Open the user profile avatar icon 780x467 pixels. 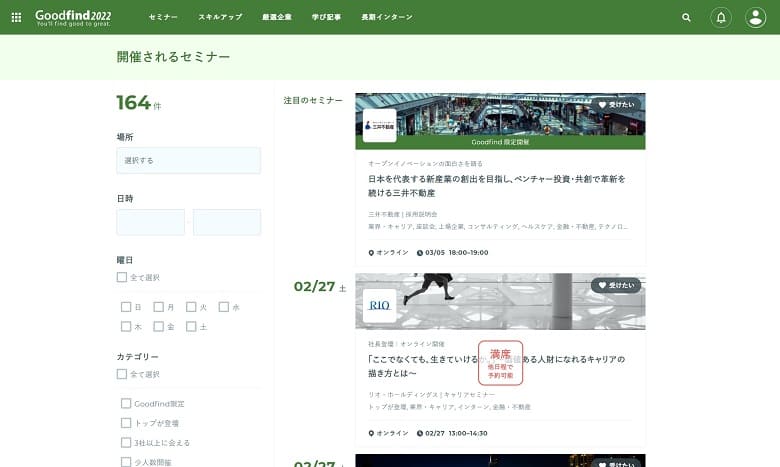(x=756, y=17)
